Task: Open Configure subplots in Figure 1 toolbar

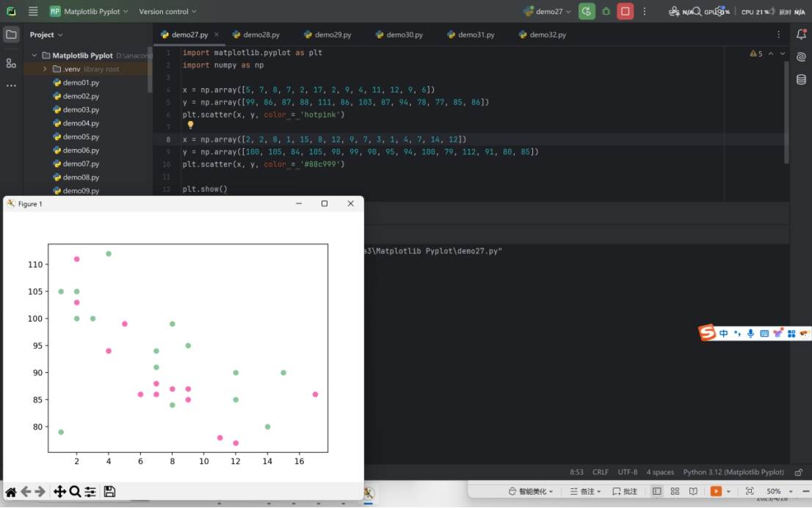Action: [90, 492]
